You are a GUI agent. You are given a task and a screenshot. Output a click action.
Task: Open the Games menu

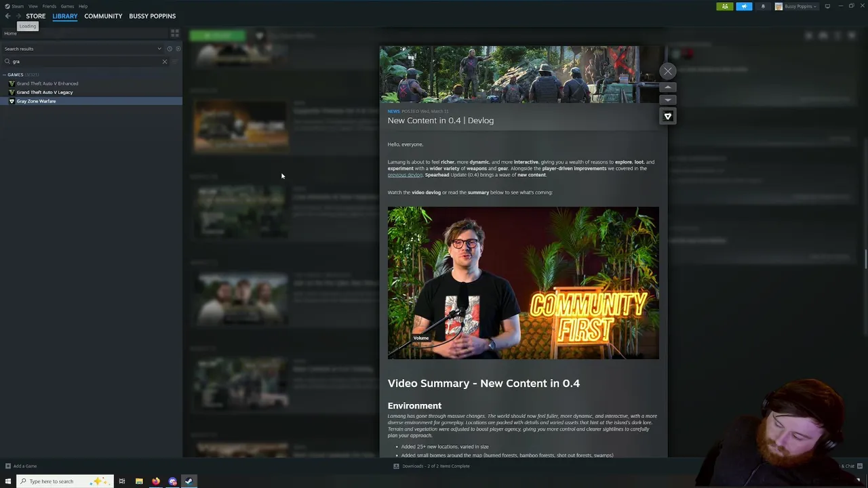[x=67, y=6]
